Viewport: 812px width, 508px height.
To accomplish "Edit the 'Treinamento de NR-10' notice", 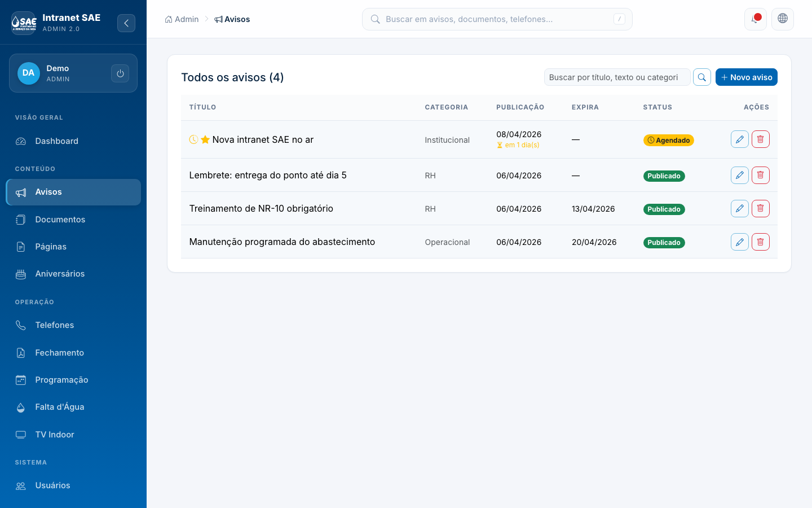I will coord(740,208).
